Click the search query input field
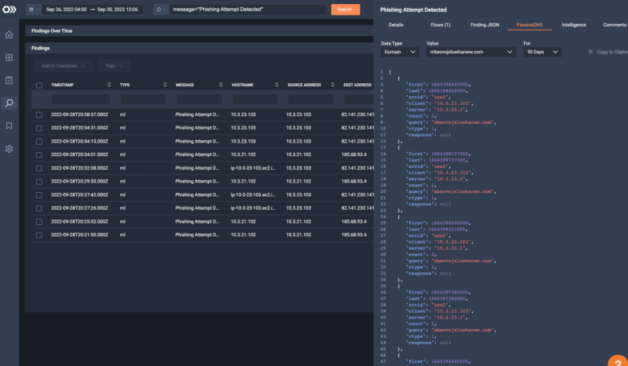The width and height of the screenshot is (628, 366). tap(248, 10)
